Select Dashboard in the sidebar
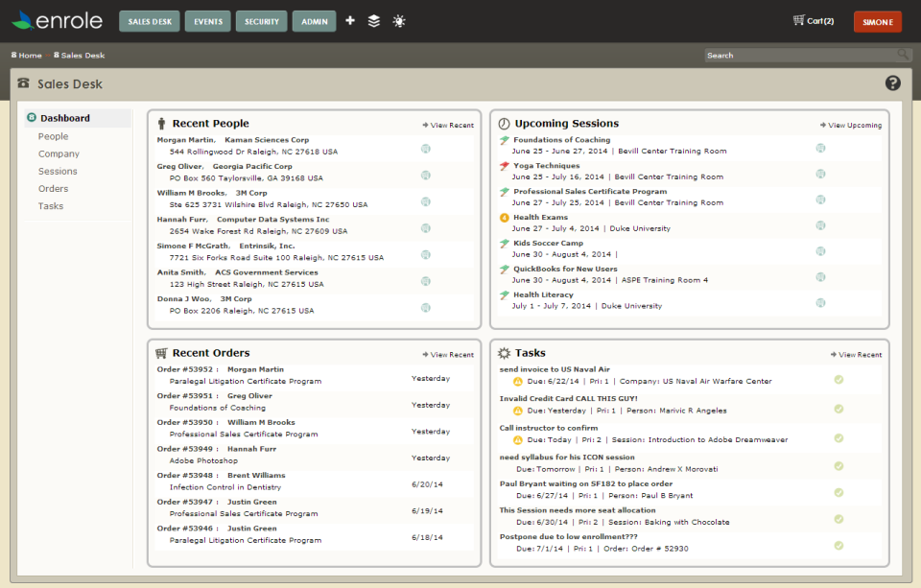This screenshot has height=588, width=921. point(78,118)
